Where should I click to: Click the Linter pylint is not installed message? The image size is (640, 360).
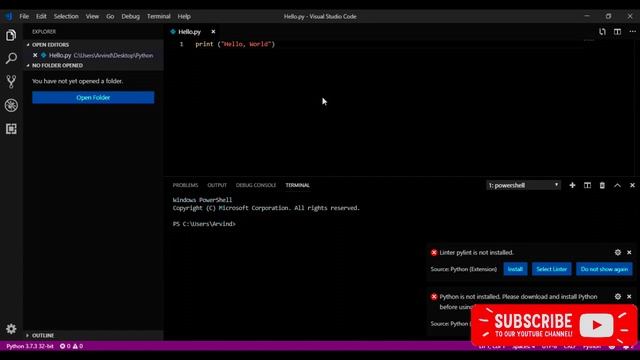click(x=476, y=253)
